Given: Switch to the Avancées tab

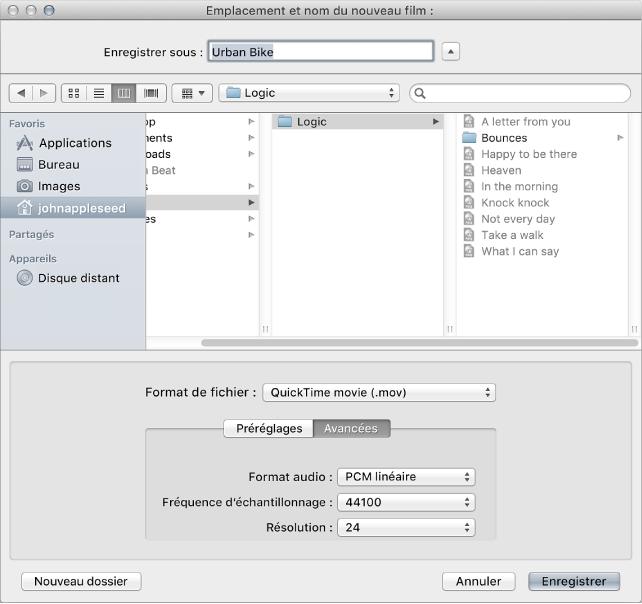Looking at the screenshot, I should pyautogui.click(x=351, y=428).
